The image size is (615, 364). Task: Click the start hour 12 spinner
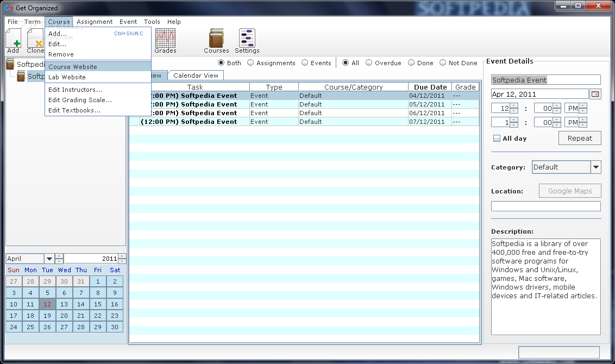point(514,108)
